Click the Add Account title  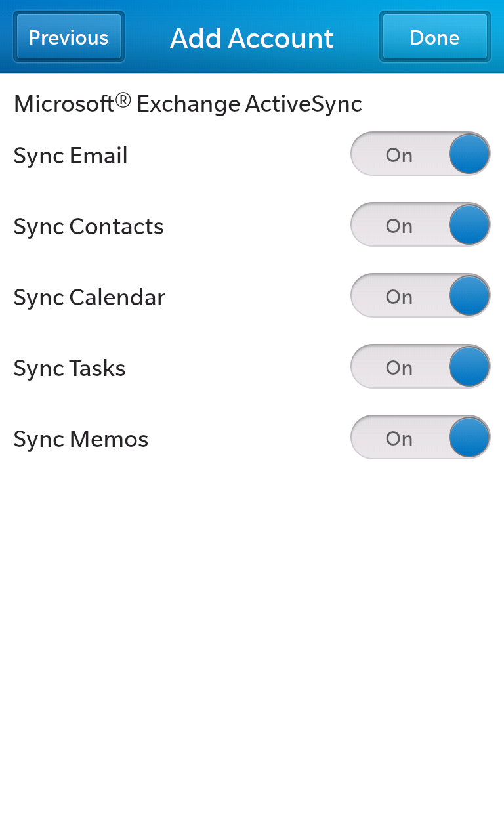(252, 38)
